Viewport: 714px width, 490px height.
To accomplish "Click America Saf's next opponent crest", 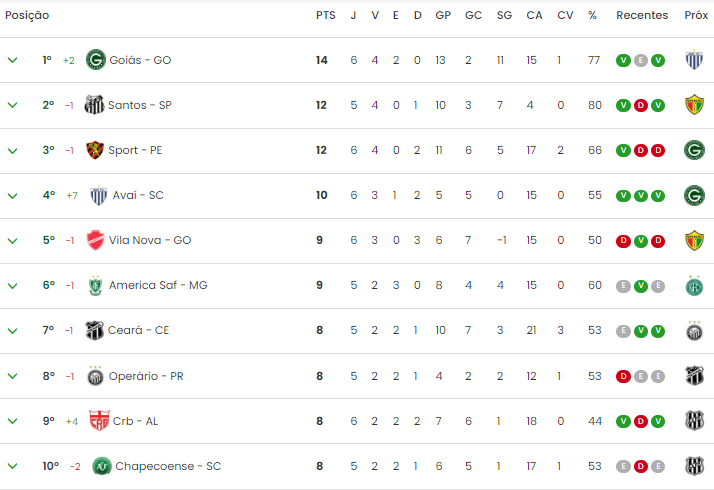I will [694, 286].
